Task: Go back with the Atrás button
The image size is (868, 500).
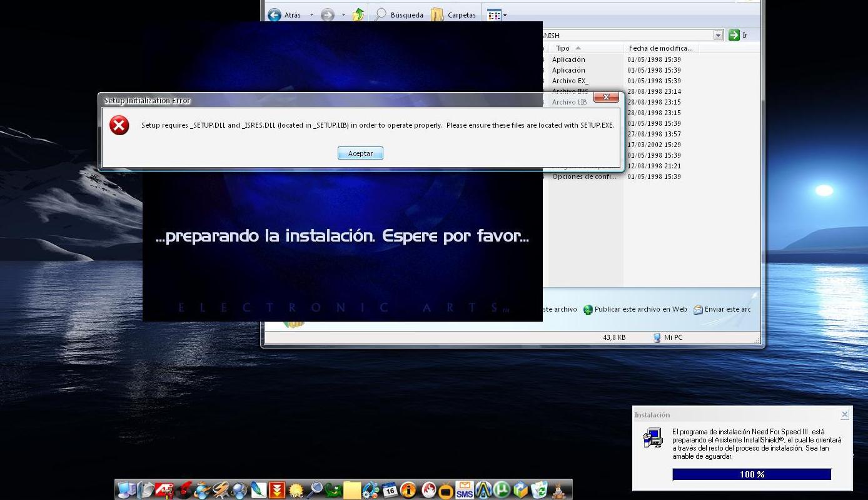Action: pyautogui.click(x=285, y=15)
